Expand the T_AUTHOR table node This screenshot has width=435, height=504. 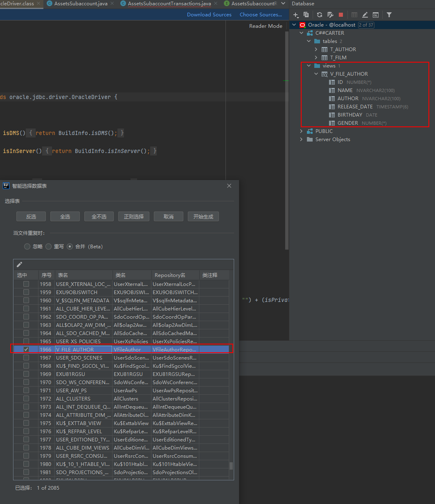316,49
